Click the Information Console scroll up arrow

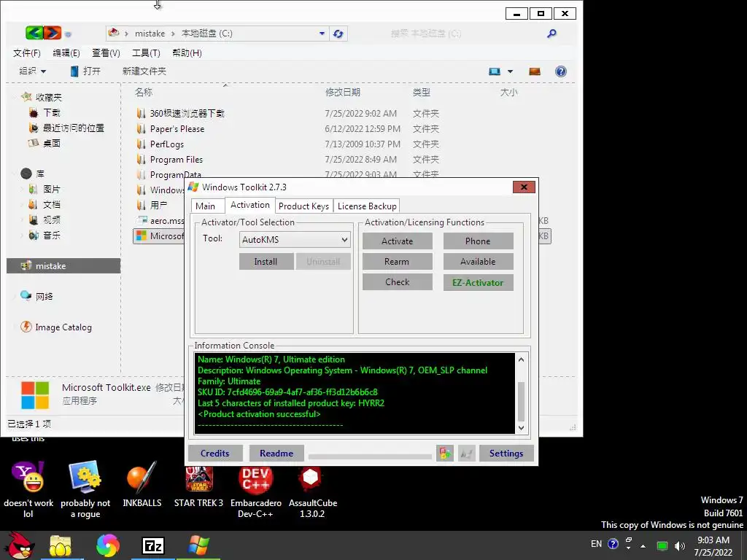coord(521,359)
